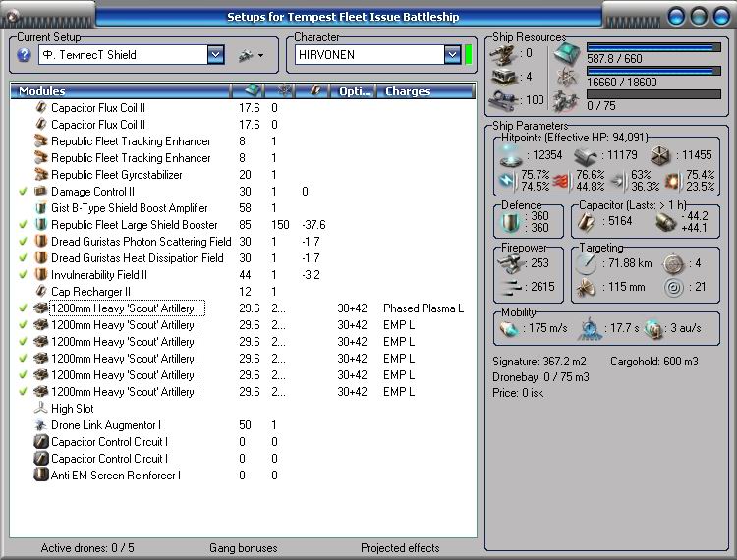Click the calibration icon showing 100
This screenshot has width=737, height=560.
point(504,100)
